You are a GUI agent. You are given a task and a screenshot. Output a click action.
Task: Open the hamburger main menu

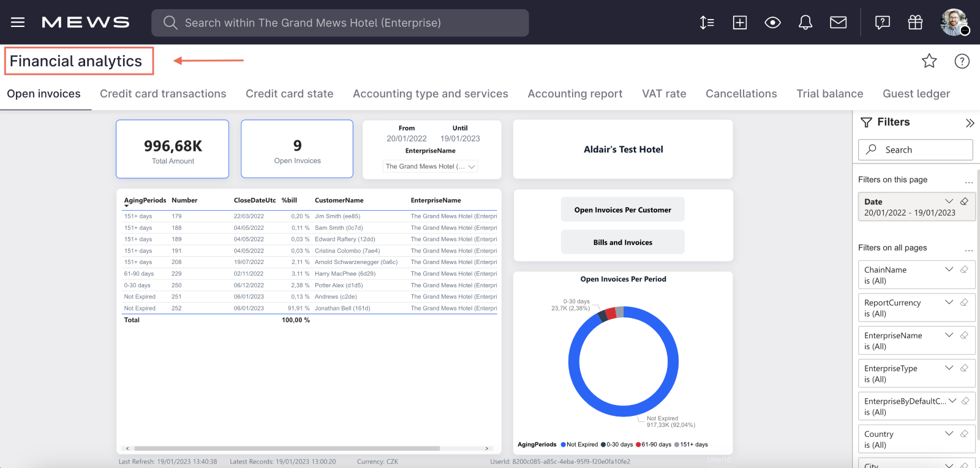point(18,23)
